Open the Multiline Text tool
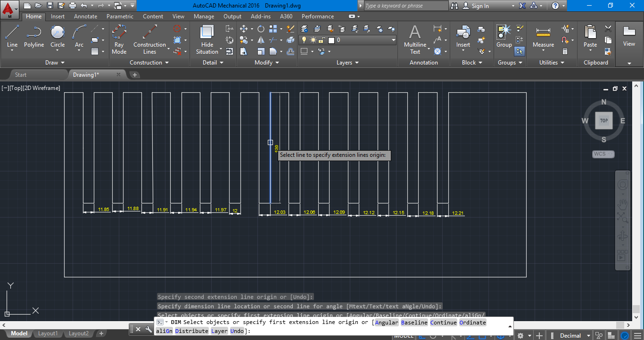 [415, 40]
